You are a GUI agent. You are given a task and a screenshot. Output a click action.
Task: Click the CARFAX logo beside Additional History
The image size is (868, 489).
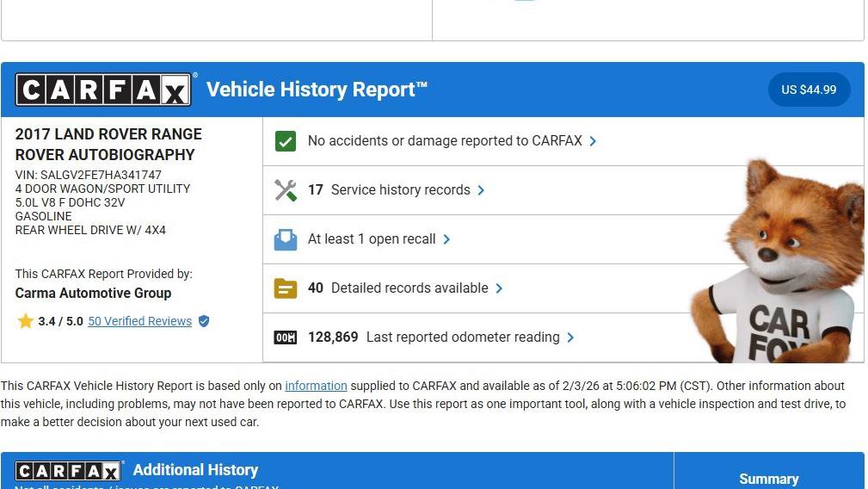coord(69,471)
